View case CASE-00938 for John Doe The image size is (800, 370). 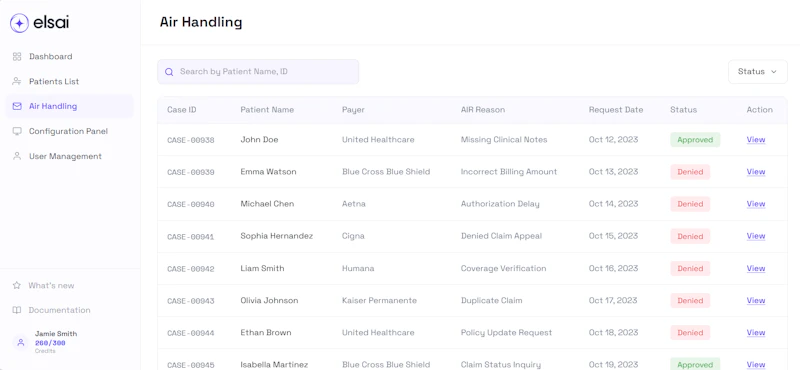click(x=756, y=139)
